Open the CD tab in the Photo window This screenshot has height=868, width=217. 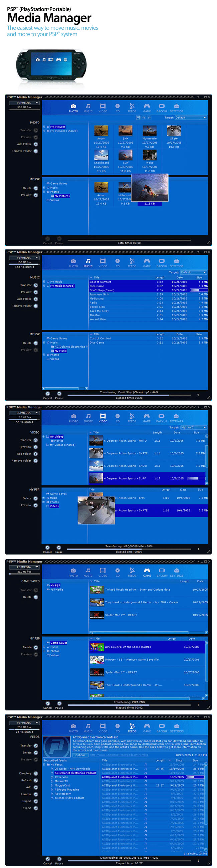pyautogui.click(x=118, y=108)
